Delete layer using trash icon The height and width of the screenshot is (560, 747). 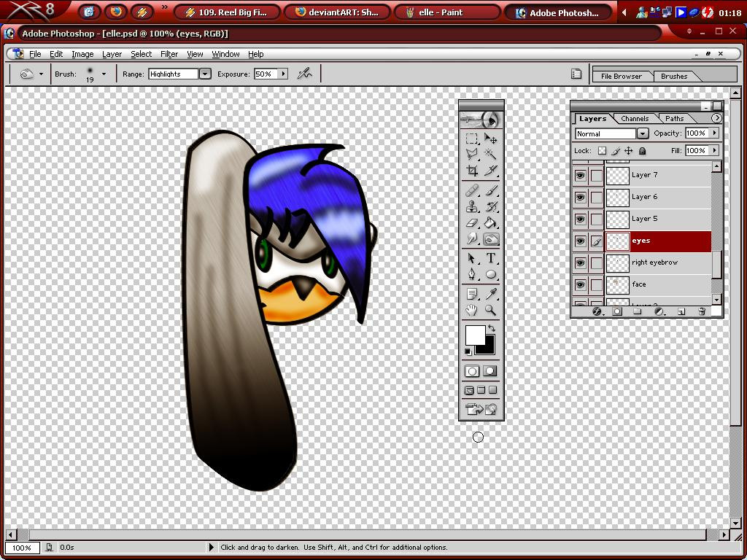pyautogui.click(x=701, y=311)
